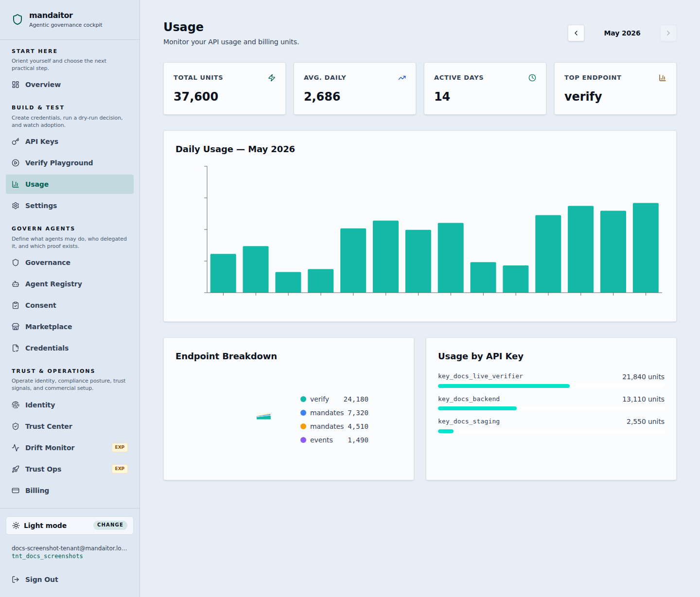Click the Total Units lightning icon
700x597 pixels.
click(x=272, y=78)
